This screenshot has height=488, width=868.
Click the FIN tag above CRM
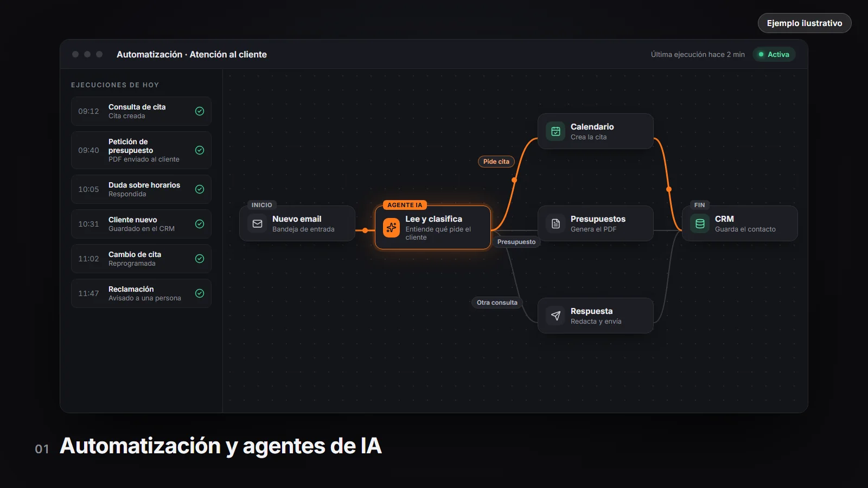(699, 205)
